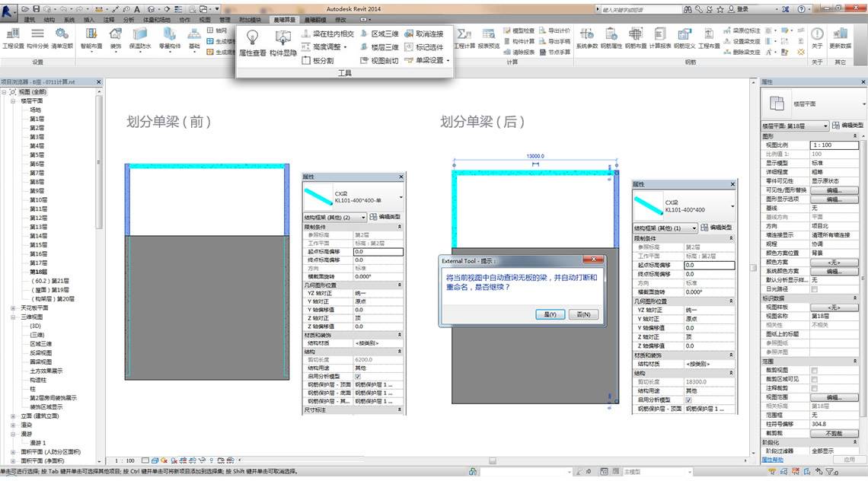Image resolution: width=868 pixels, height=481 pixels.
Task: Click the 板分割 tool
Action: click(318, 60)
